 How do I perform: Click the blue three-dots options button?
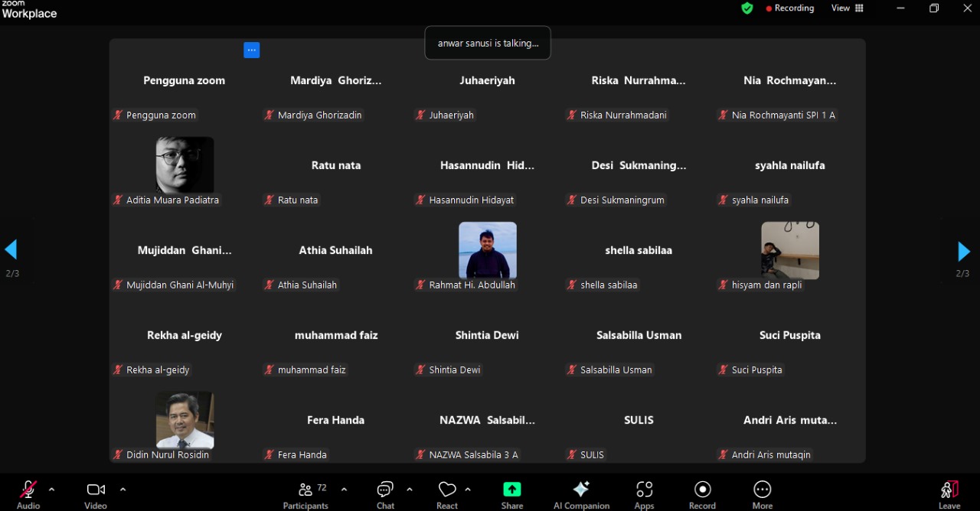[252, 50]
